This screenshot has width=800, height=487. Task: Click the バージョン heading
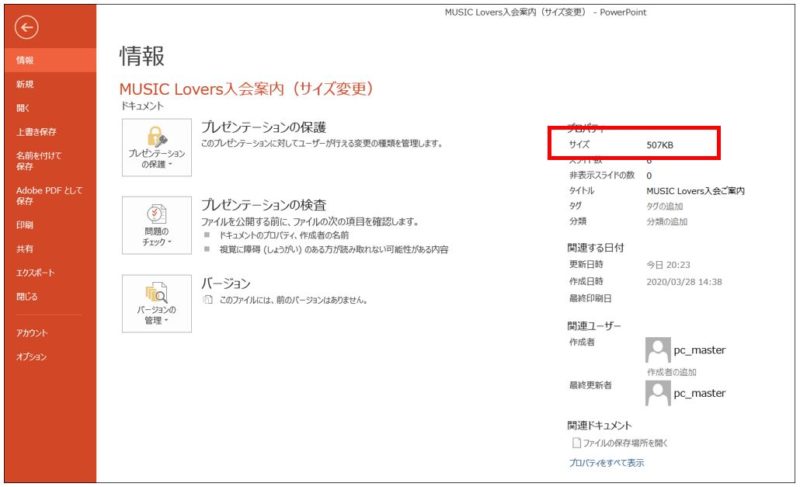point(226,284)
